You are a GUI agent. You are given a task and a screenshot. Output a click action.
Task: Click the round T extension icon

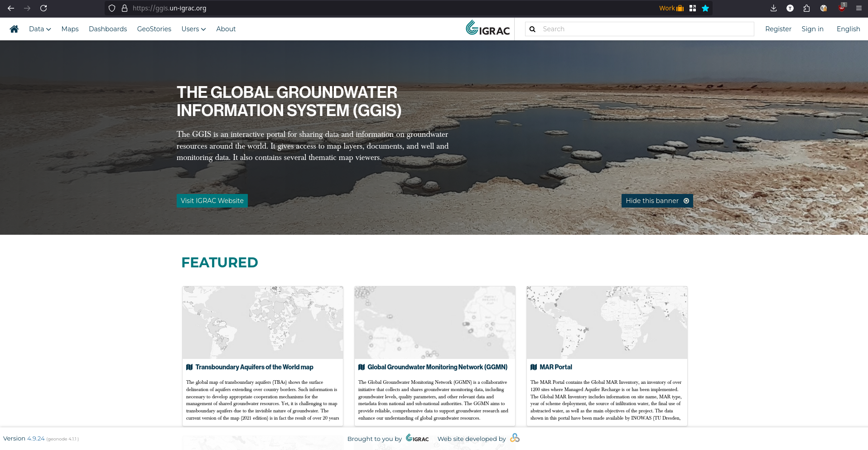tap(790, 8)
